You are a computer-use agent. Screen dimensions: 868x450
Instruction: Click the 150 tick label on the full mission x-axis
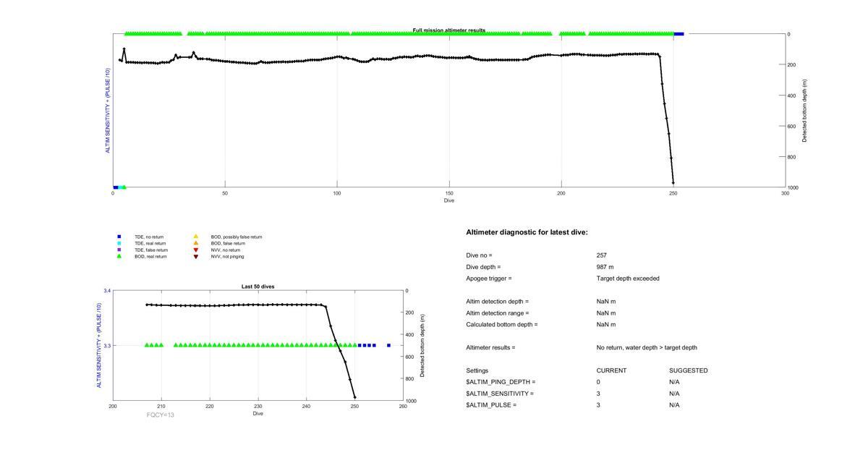point(449,193)
